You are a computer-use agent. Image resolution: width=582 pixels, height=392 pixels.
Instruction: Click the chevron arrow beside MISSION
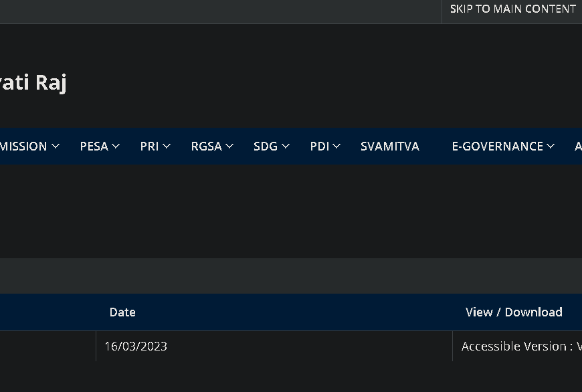click(56, 146)
